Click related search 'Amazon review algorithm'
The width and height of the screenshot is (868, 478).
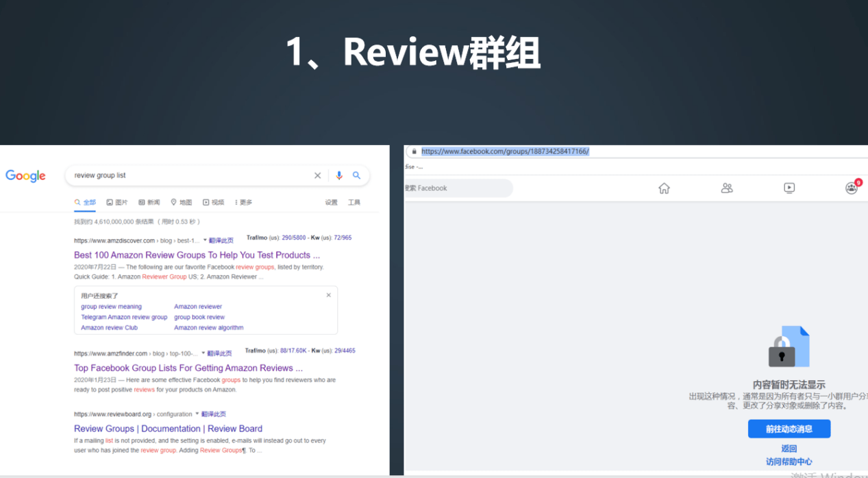pos(209,328)
